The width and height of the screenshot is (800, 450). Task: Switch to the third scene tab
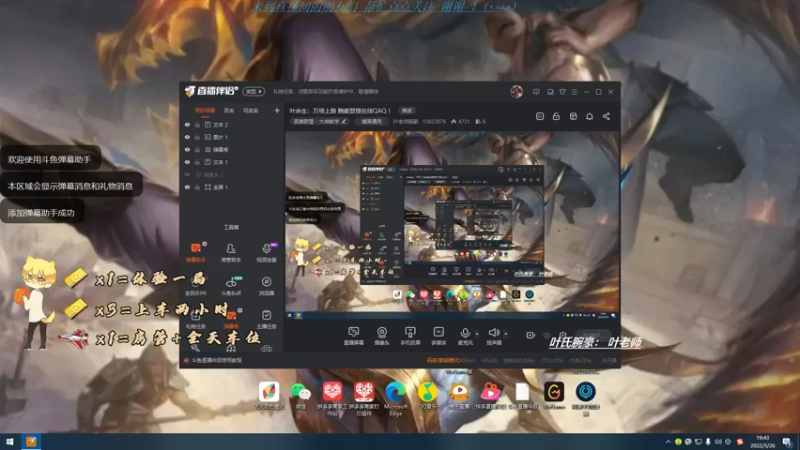click(251, 110)
